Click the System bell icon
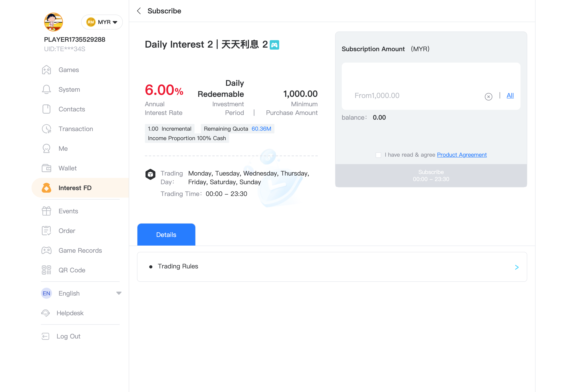The image size is (567, 392). (x=46, y=89)
